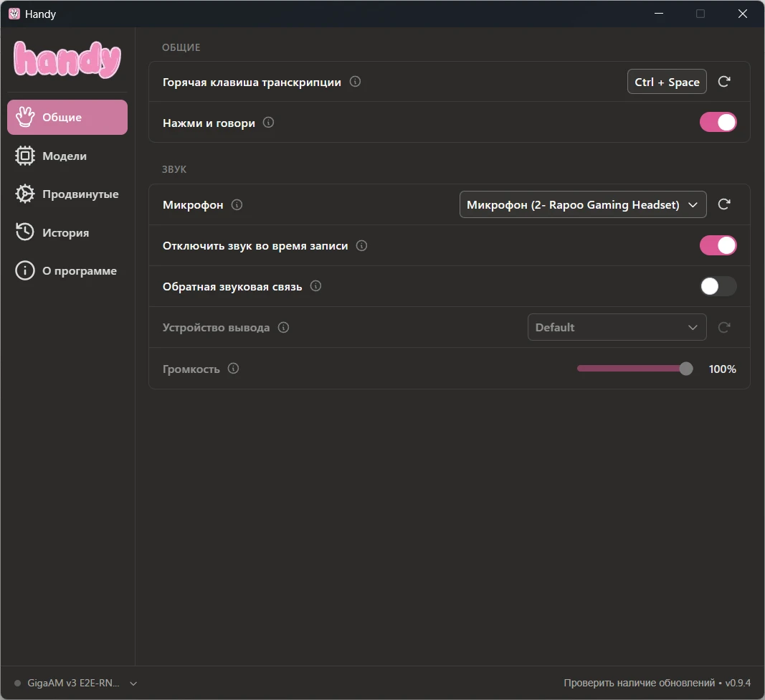This screenshot has height=700, width=765.
Task: Click the Нажми и говори label
Action: click(x=209, y=123)
